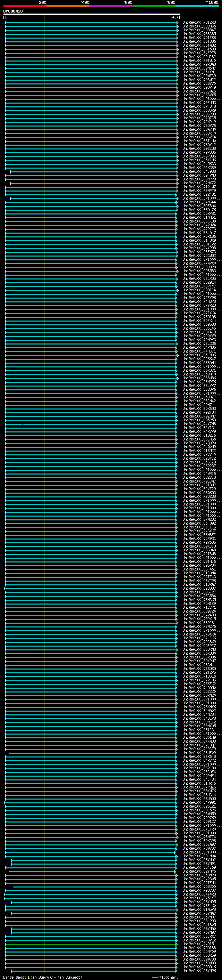
Task: Open hit UniRef100_Q9SPB3
Action: pos(199,114)
